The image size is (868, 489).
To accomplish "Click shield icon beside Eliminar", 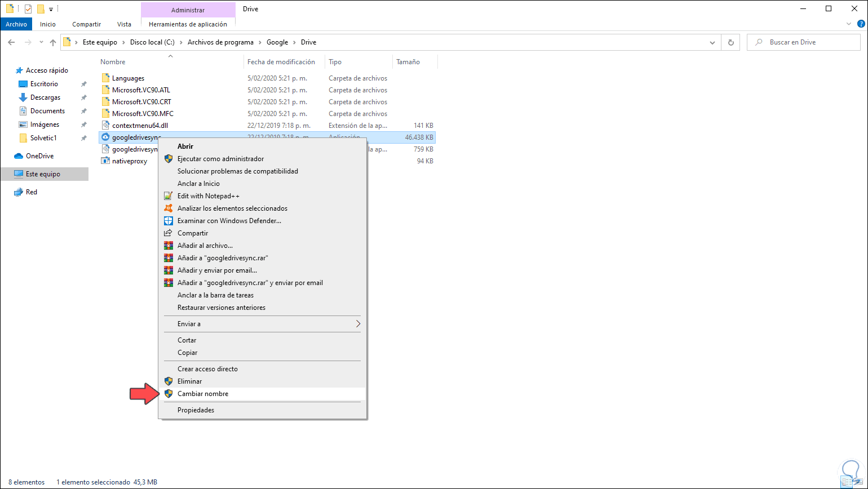I will (168, 381).
